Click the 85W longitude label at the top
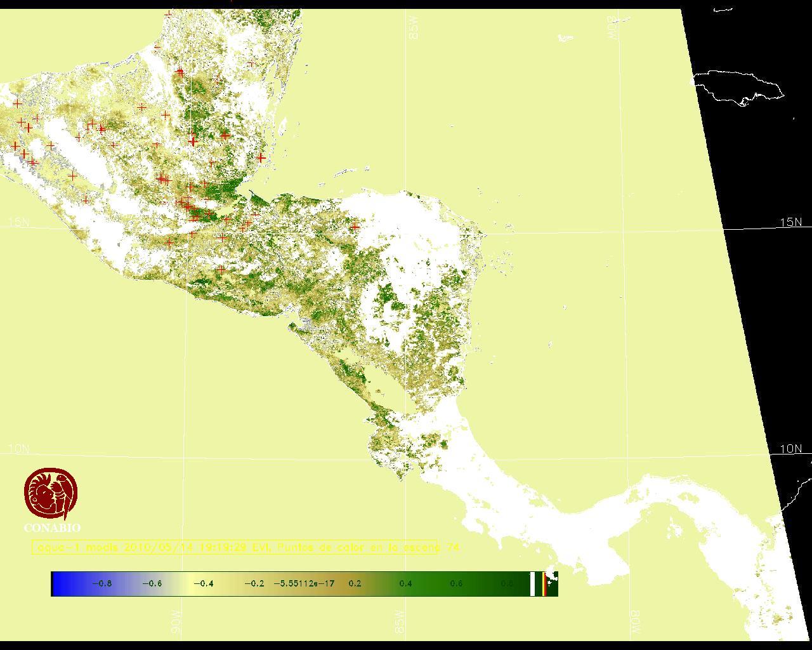This screenshot has height=650, width=812. pyautogui.click(x=414, y=28)
